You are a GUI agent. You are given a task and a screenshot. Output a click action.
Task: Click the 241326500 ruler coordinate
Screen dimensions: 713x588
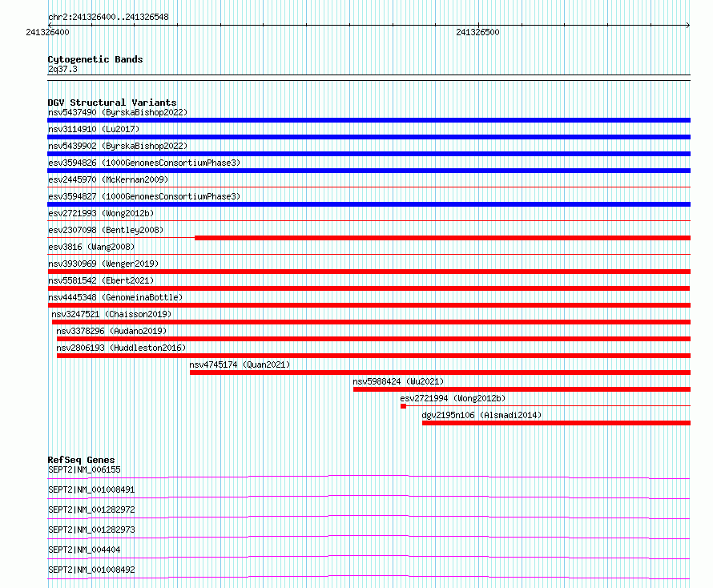click(x=477, y=32)
